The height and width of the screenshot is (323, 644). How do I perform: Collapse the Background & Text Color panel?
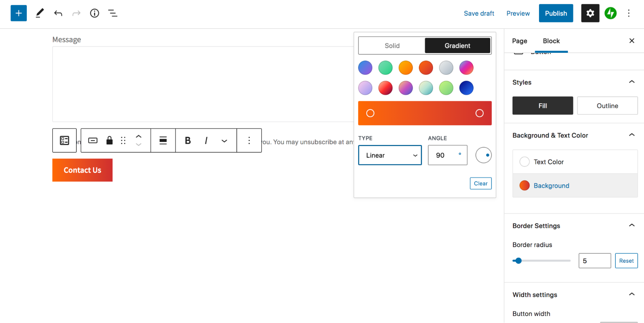632,135
